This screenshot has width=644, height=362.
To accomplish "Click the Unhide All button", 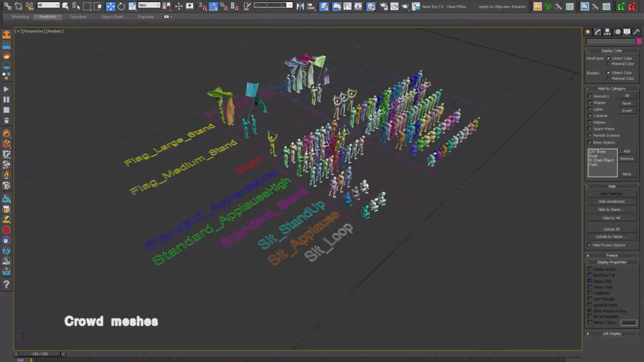I will 611,229.
